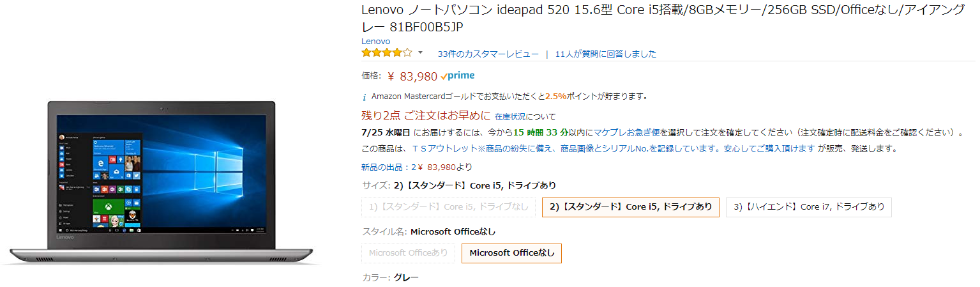Open the Lenovo brand link

(375, 41)
